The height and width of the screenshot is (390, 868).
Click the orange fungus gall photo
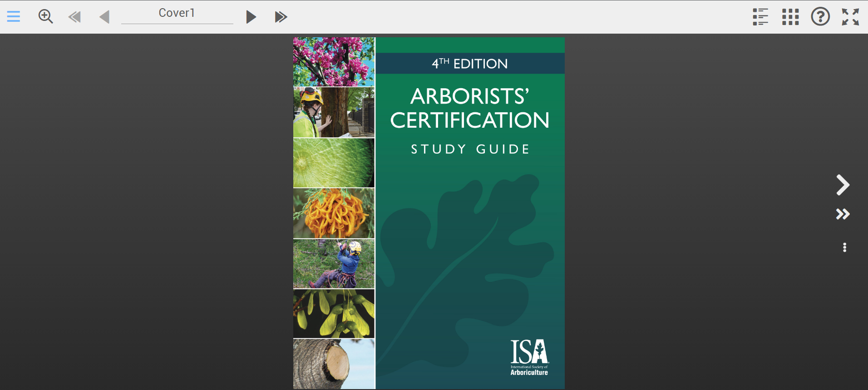334,213
